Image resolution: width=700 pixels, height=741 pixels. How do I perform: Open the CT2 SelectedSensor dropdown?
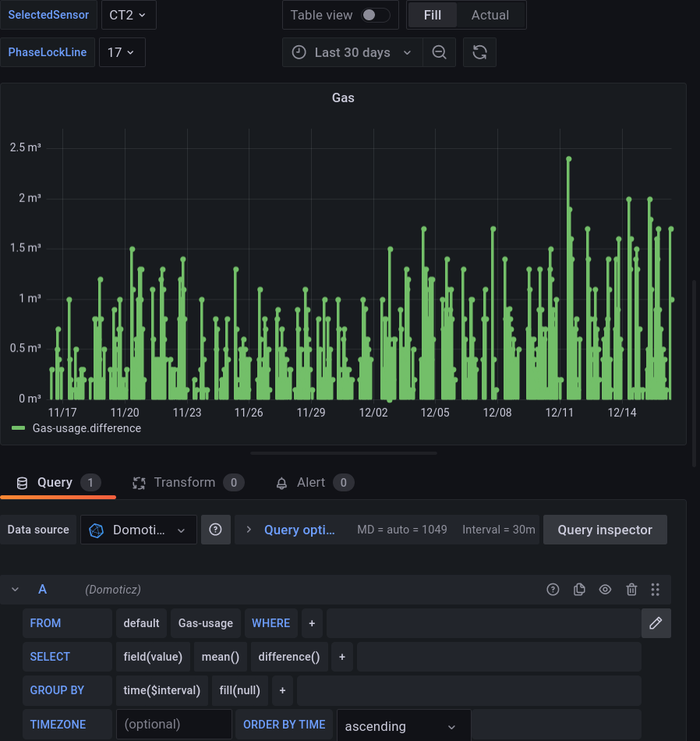tap(129, 14)
